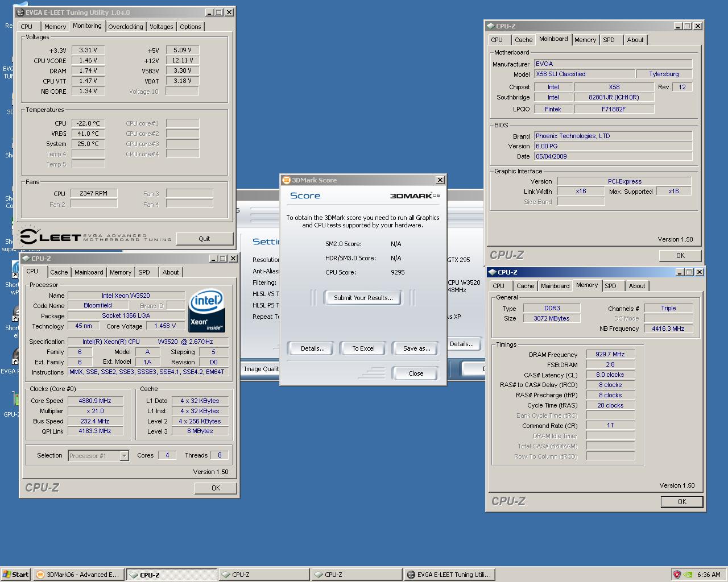Select the Monitoring tab in E-LEET
This screenshot has width=728, height=582.
(x=87, y=26)
